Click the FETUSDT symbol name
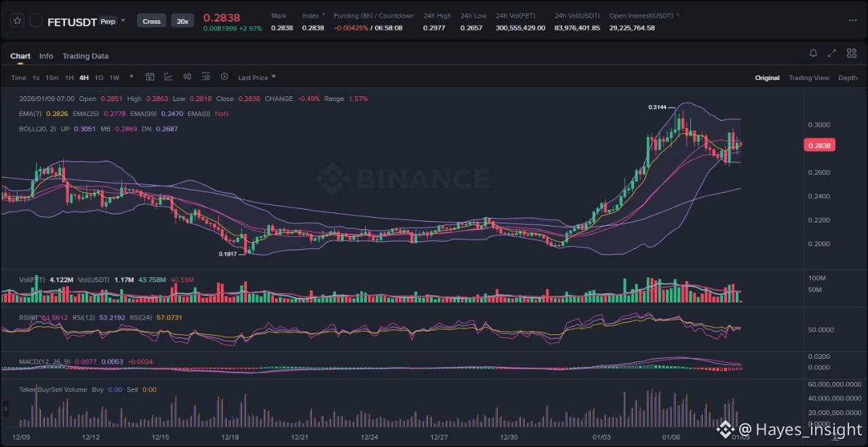Image resolution: width=868 pixels, height=447 pixels. pyautogui.click(x=72, y=22)
